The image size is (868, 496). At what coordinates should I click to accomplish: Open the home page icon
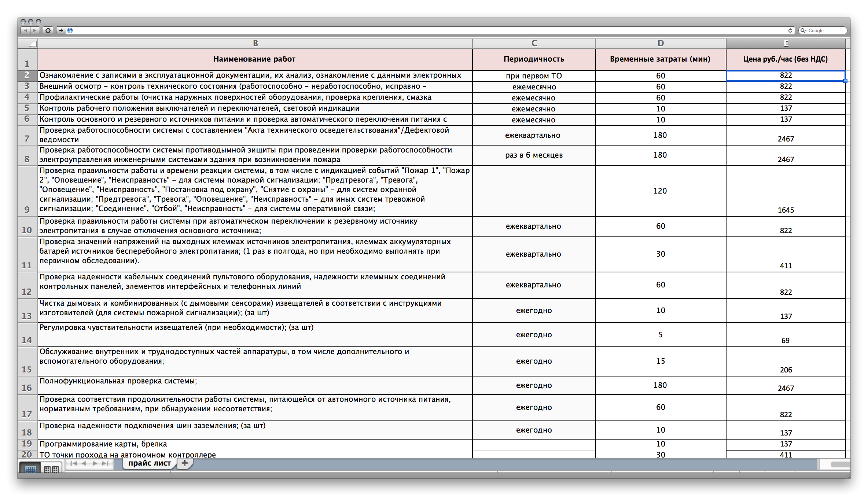48,30
